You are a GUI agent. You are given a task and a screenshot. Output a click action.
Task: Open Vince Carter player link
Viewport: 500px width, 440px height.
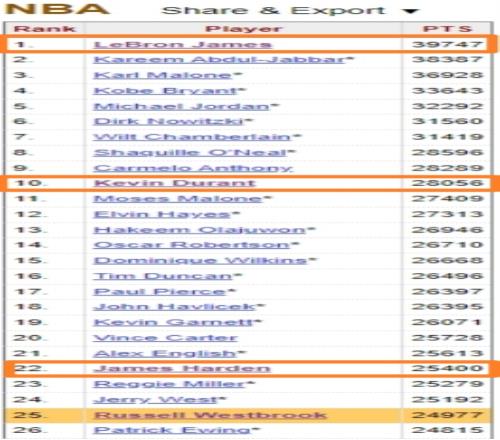166,338
